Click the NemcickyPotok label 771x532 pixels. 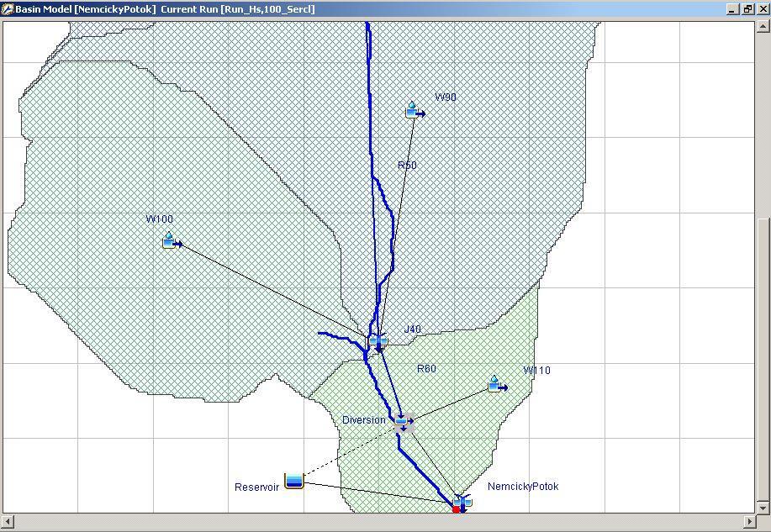523,487
